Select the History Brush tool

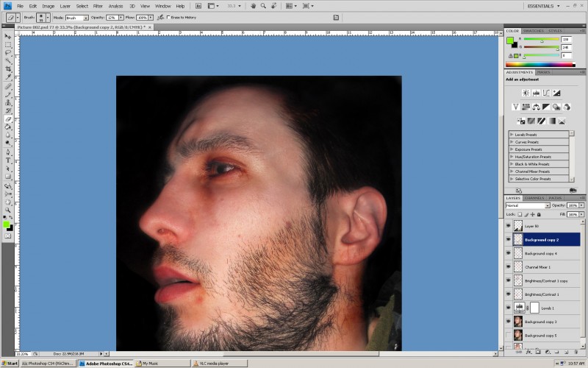click(8, 111)
